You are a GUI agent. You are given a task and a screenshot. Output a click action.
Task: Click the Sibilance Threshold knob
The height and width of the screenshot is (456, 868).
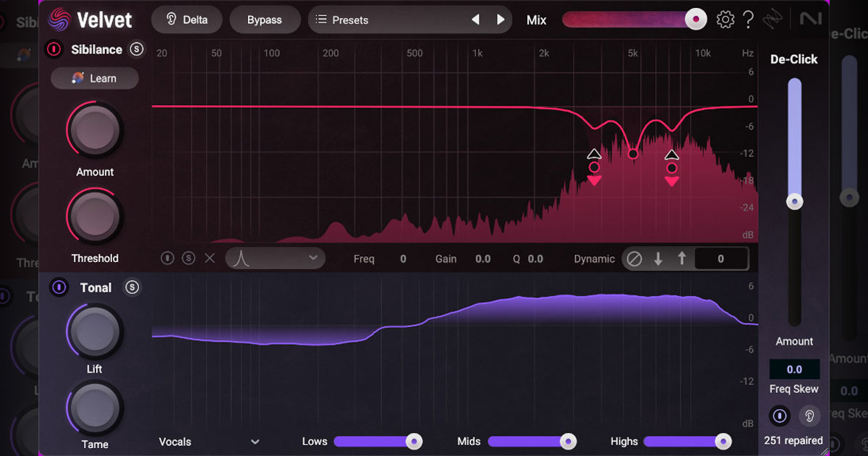(x=95, y=217)
